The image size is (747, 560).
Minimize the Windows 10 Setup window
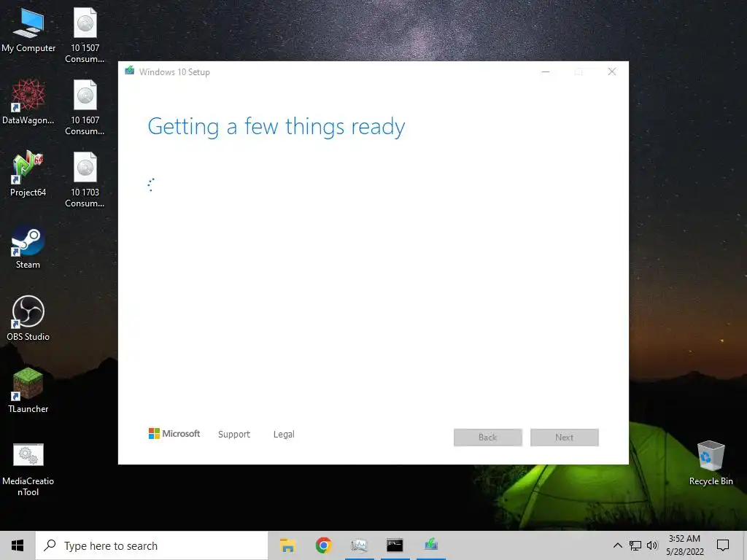coord(546,72)
